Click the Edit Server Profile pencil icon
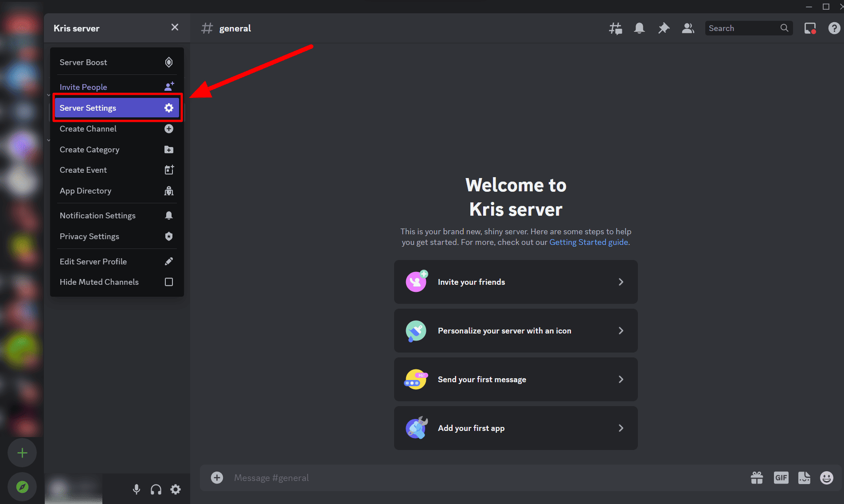The height and width of the screenshot is (504, 844). point(169,261)
